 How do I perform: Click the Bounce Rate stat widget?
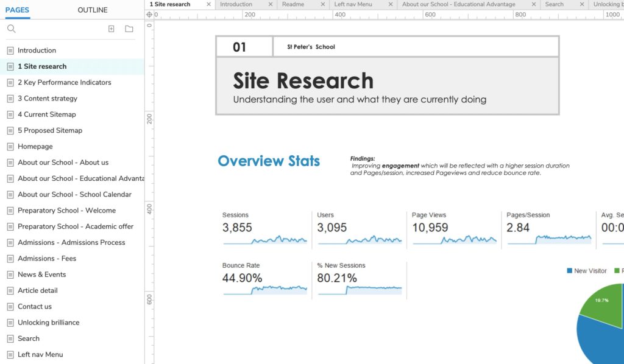(264, 280)
